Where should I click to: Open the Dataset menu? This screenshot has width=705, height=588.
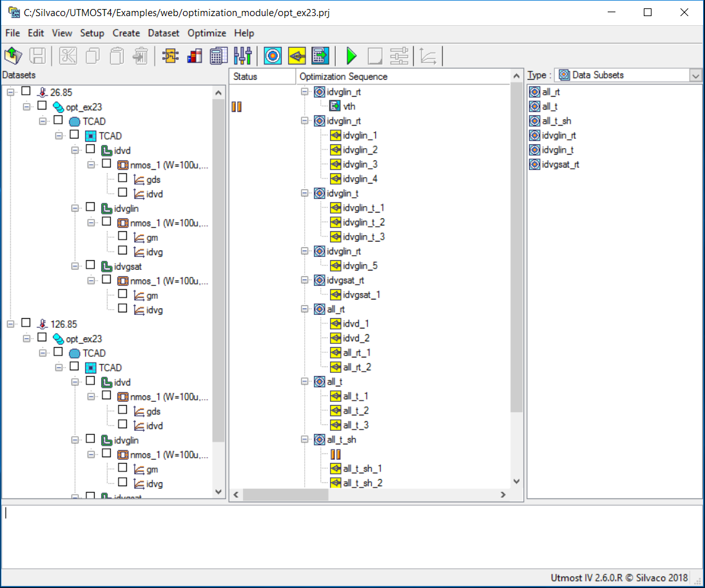coord(164,33)
